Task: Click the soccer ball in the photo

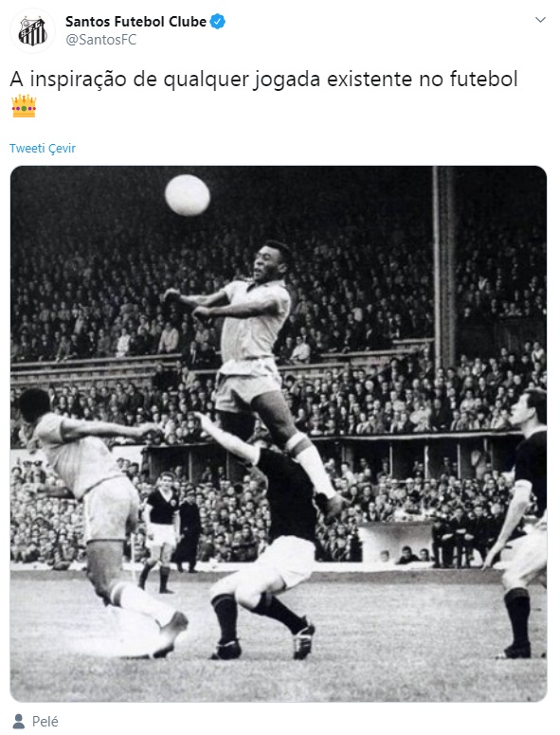Action: 187,195
